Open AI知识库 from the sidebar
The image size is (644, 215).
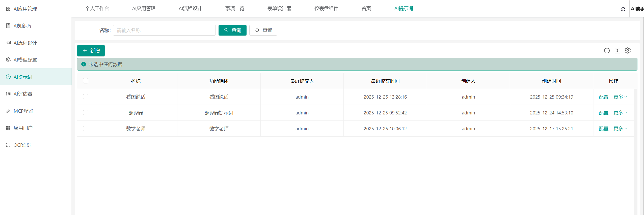pos(23,26)
